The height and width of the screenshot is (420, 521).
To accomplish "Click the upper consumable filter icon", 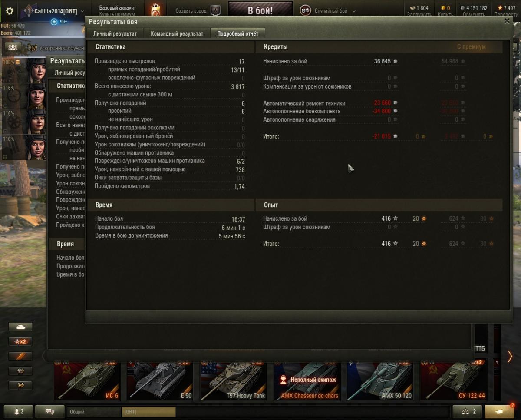I will pos(20,371).
